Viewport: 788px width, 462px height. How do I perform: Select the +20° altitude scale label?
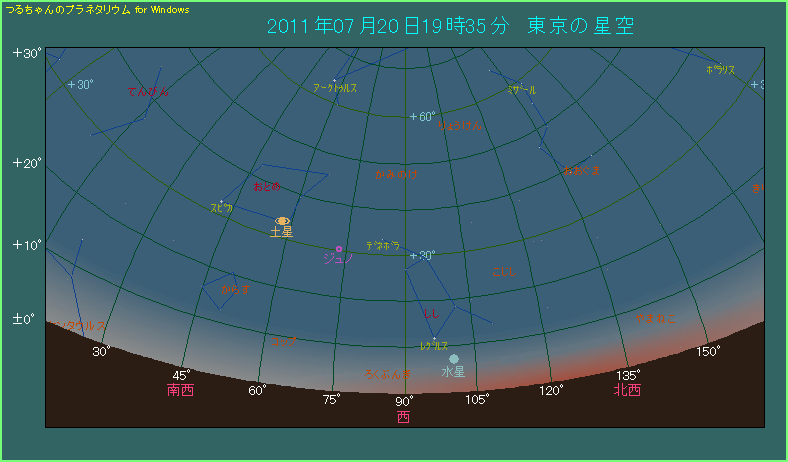(26, 163)
